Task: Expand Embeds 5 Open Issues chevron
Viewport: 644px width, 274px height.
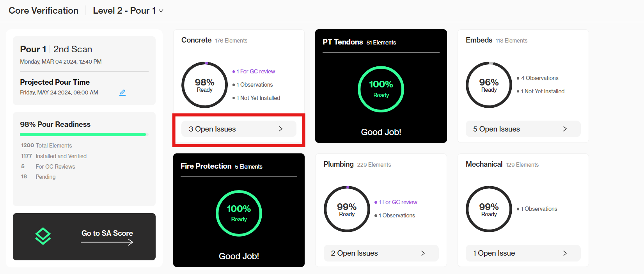Action: (565, 129)
